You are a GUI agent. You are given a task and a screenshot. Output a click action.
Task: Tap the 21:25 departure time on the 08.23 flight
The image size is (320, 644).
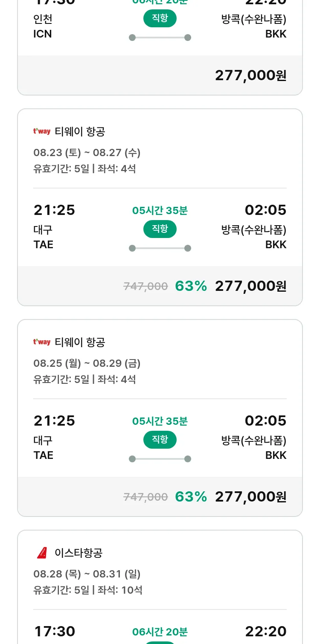pos(54,210)
